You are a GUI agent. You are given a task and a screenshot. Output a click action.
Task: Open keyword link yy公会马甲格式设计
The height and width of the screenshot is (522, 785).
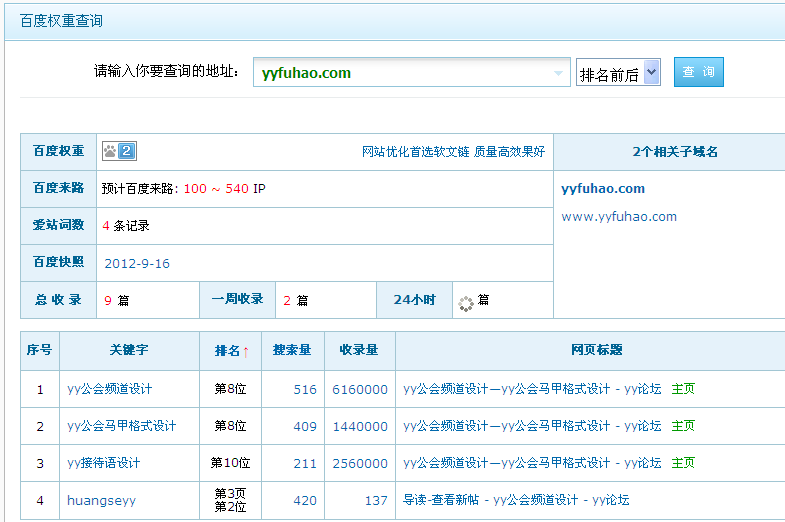click(x=121, y=426)
